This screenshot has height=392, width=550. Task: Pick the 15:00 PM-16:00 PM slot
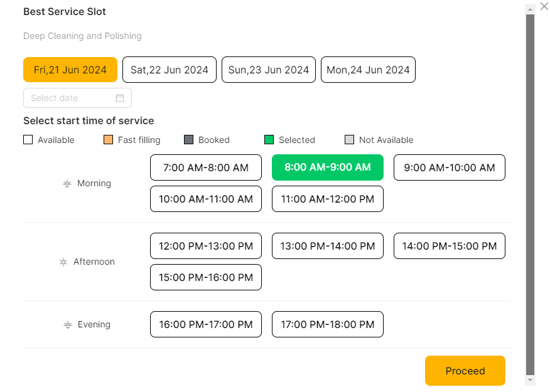(206, 277)
